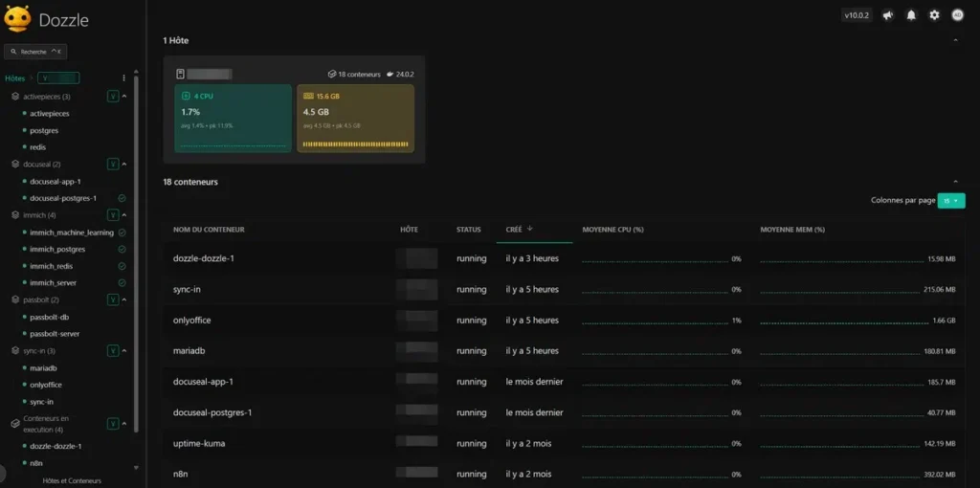Screen dimensions: 980x488
Task: Click the health check icon beside immich_server
Action: click(122, 283)
